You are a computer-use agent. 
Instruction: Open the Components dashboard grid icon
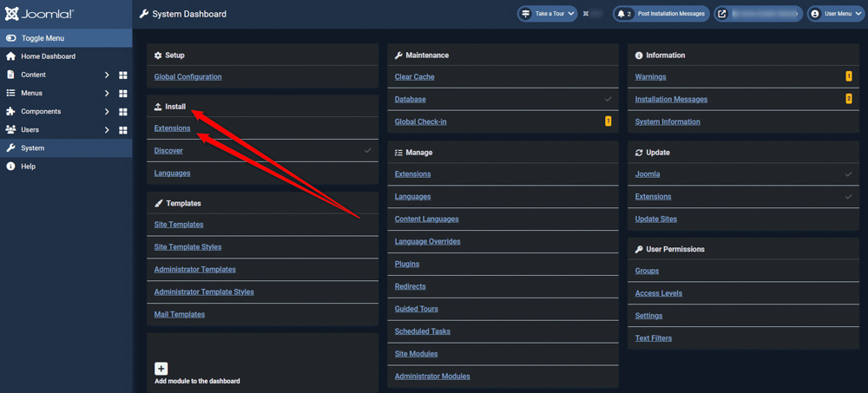(123, 111)
